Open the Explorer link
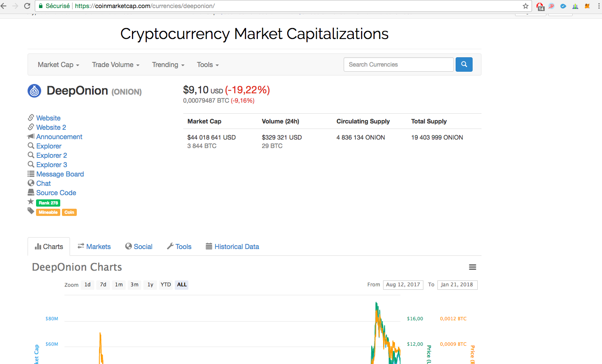This screenshot has height=364, width=602. tap(49, 146)
